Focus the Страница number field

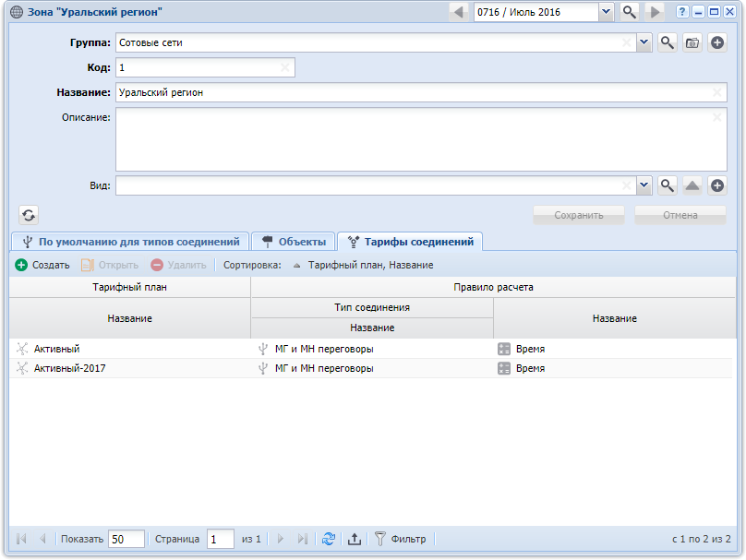(221, 539)
